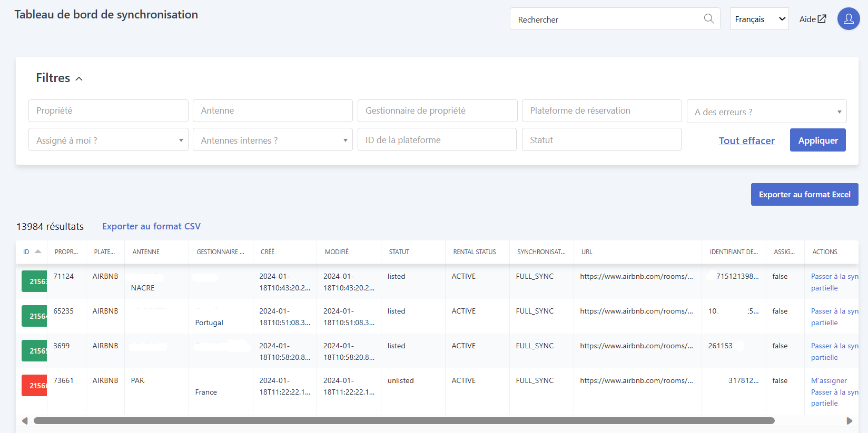Click the Plateforme de réservation field
This screenshot has width=868, height=433.
pos(601,110)
